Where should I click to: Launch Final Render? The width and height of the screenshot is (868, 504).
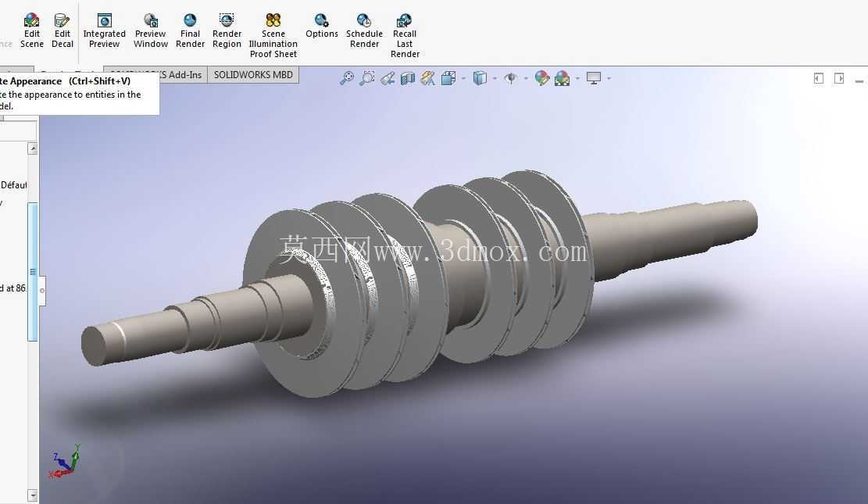(x=190, y=31)
